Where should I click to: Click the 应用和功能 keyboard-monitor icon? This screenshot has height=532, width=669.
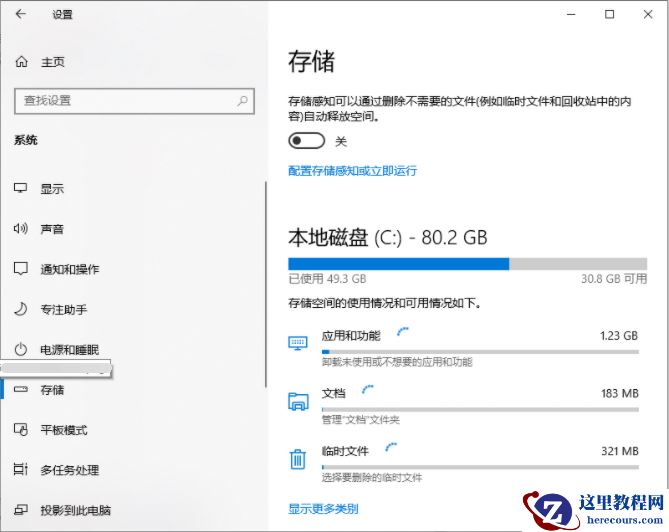(x=298, y=343)
